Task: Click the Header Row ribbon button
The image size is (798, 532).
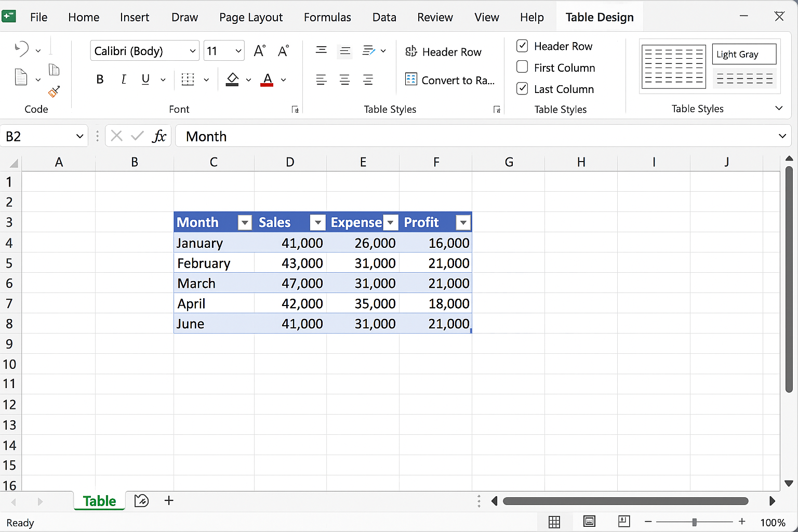Action: pyautogui.click(x=443, y=51)
